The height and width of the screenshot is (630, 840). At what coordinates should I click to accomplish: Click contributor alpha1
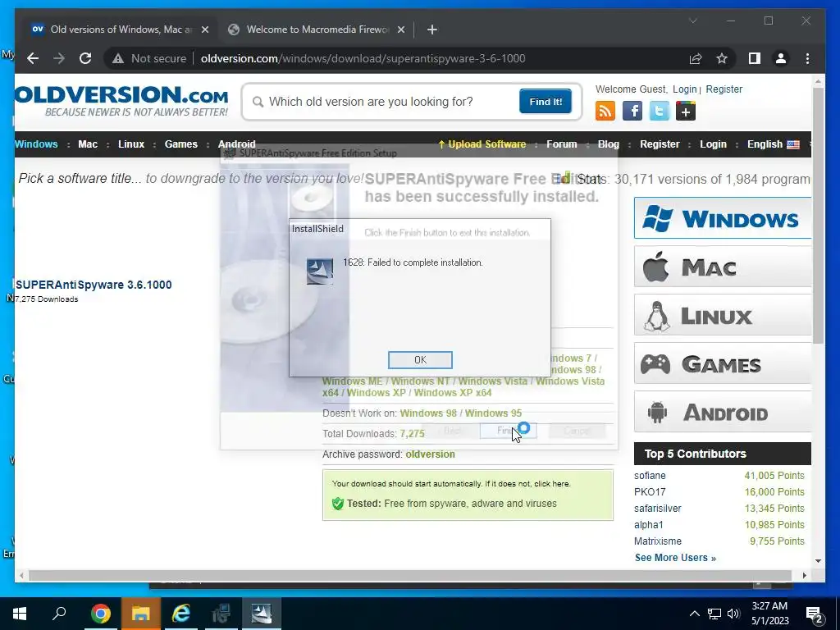[x=649, y=525]
